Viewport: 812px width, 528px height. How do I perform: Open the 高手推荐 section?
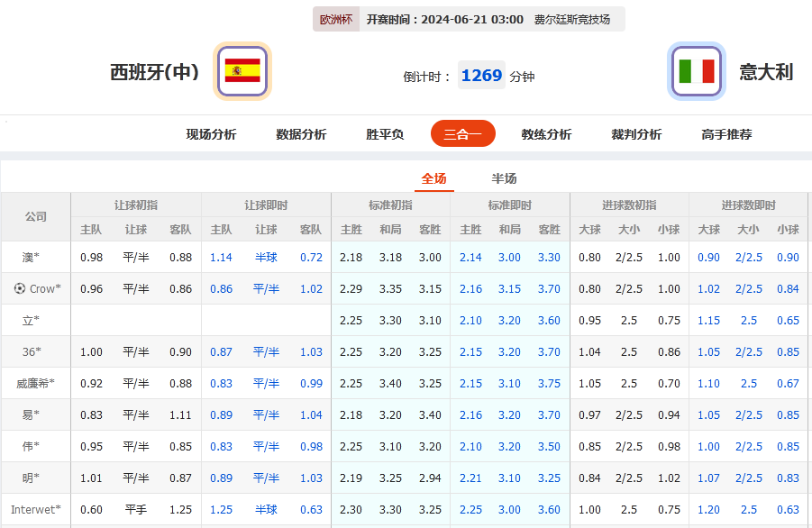(728, 133)
